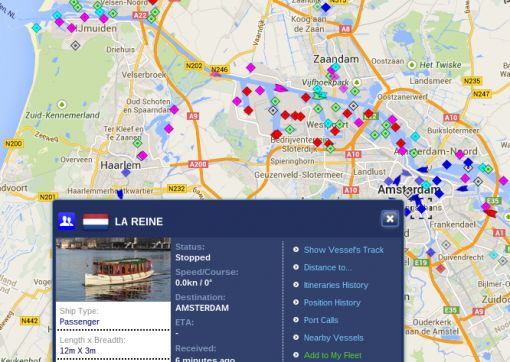Click the Driehuis town label
Screen dimensions: 510x362
pos(120,50)
